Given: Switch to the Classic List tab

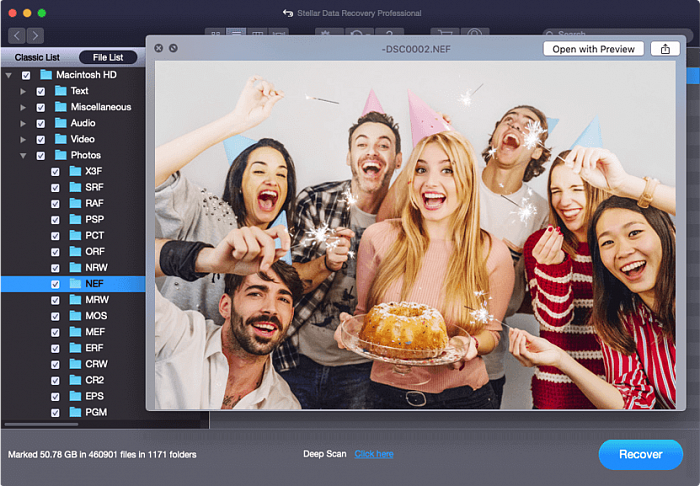Looking at the screenshot, I should point(37,57).
